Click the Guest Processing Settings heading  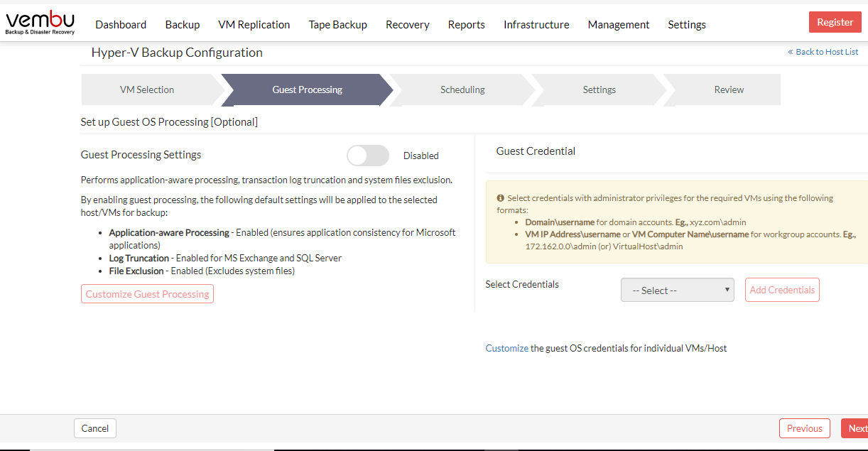point(141,155)
